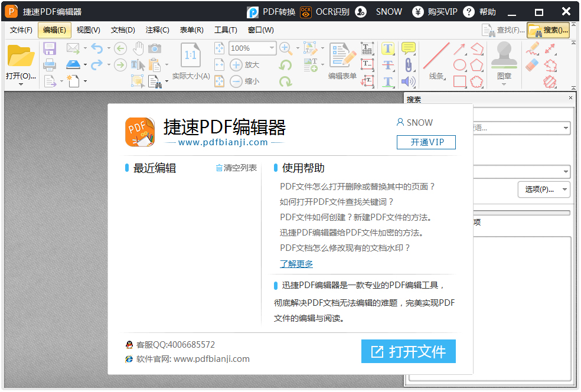The width and height of the screenshot is (581, 392).
Task: Select the line drawing tool
Action: pyautogui.click(x=436, y=60)
